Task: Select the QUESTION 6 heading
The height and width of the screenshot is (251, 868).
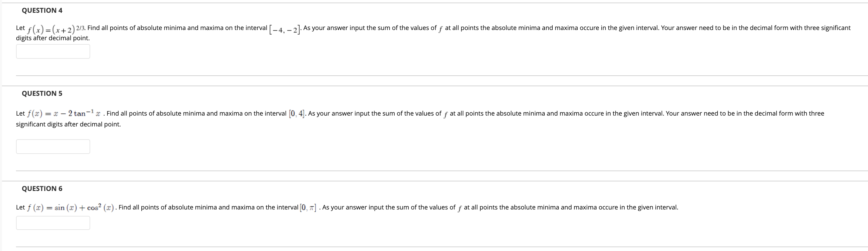Action: click(x=42, y=189)
